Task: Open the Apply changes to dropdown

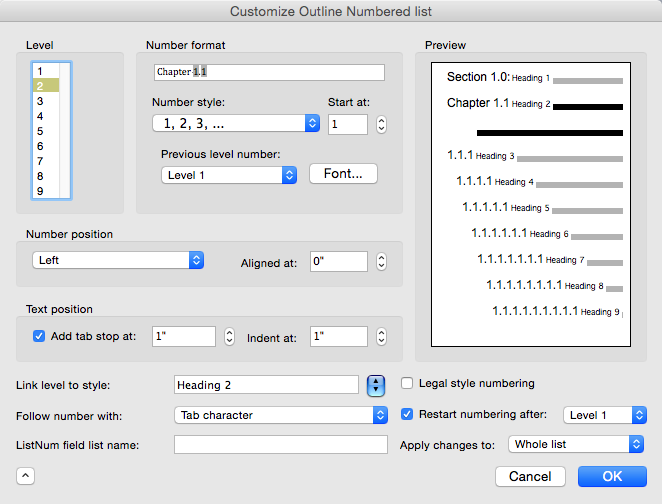Action: (x=576, y=444)
